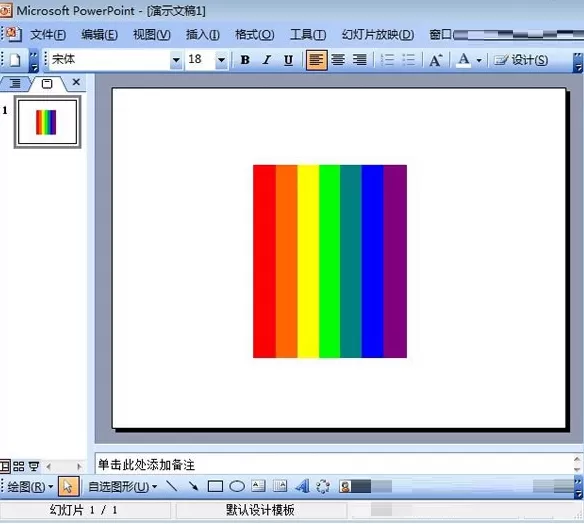The height and width of the screenshot is (524, 584).
Task: Select Align Left
Action: tap(317, 60)
